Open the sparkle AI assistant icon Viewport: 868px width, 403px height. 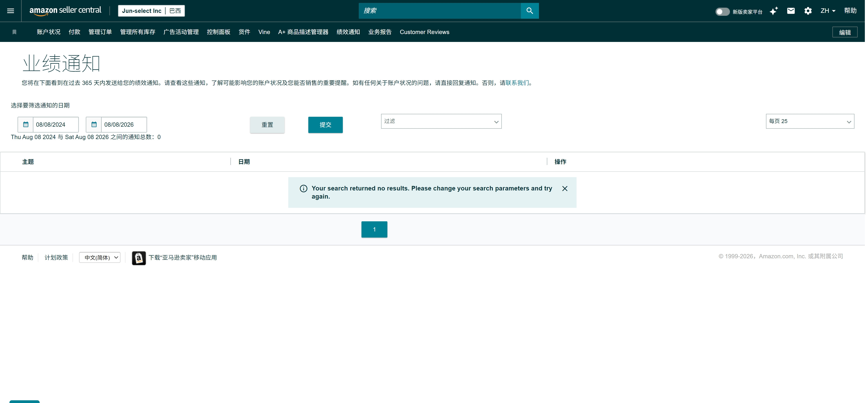773,11
